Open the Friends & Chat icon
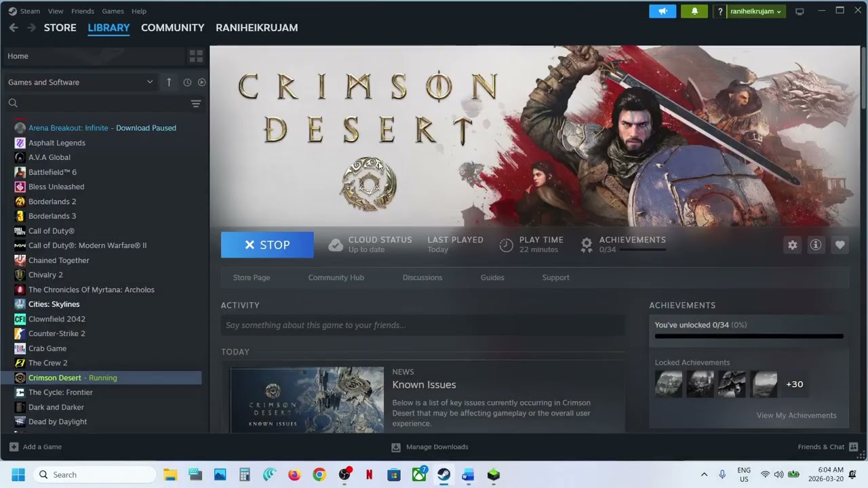 (853, 447)
